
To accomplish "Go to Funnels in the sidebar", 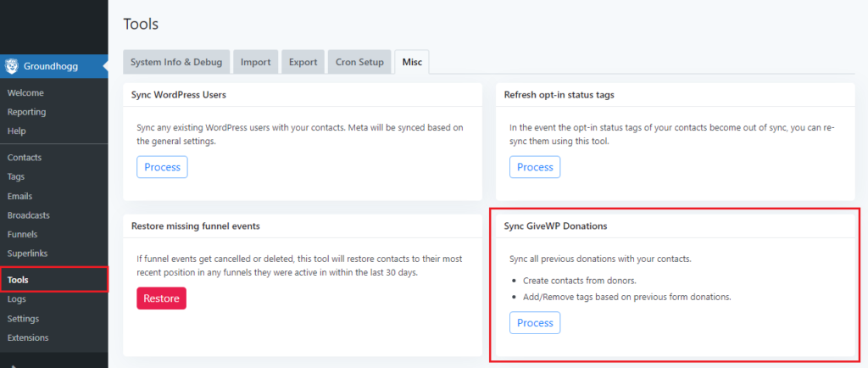I will coord(22,234).
